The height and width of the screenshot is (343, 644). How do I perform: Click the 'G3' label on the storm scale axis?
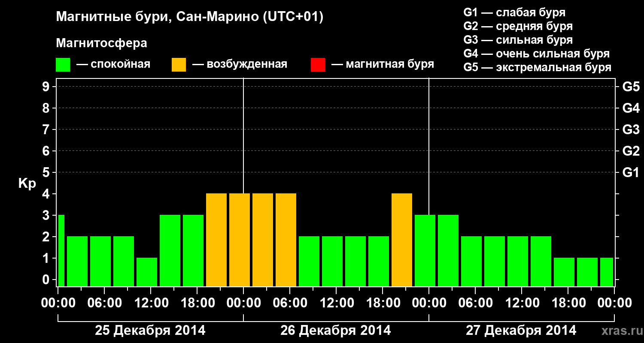(631, 129)
